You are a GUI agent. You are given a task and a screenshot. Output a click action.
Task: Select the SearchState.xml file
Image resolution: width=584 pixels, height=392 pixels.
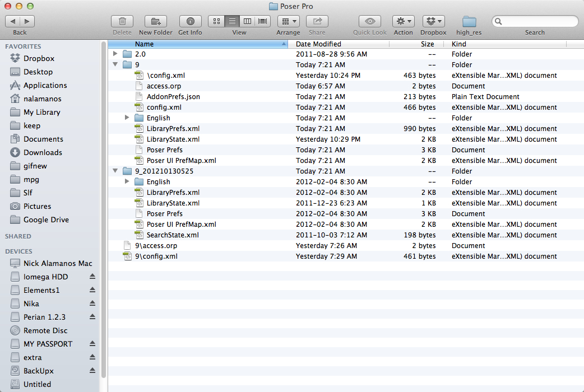(173, 235)
